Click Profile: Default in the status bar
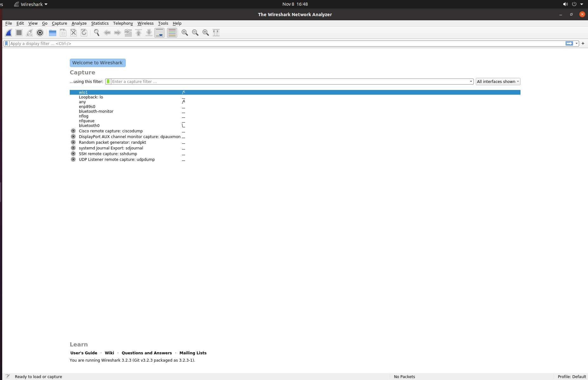Screen dimensions: 588x380 point(572,377)
